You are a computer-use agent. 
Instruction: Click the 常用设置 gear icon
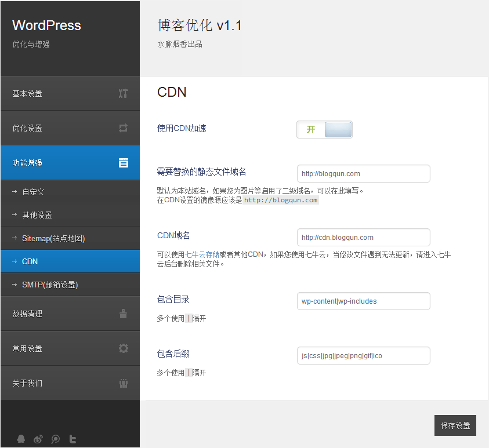pyautogui.click(x=124, y=348)
